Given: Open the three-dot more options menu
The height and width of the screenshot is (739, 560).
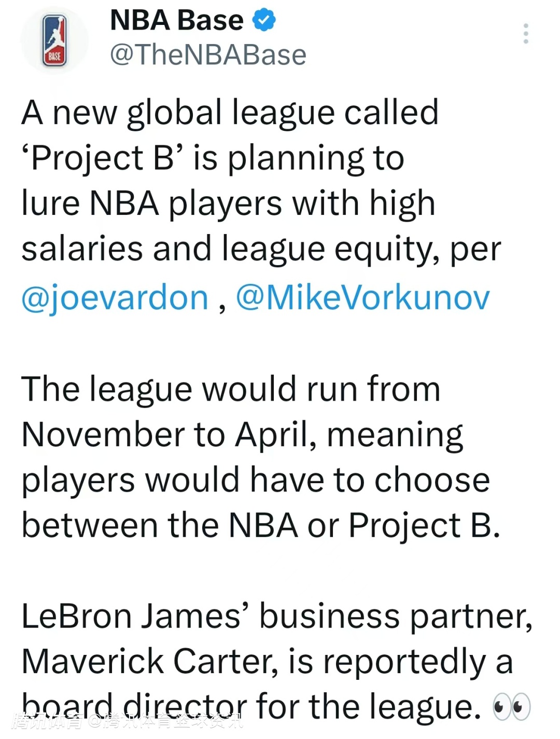Looking at the screenshot, I should click(526, 34).
